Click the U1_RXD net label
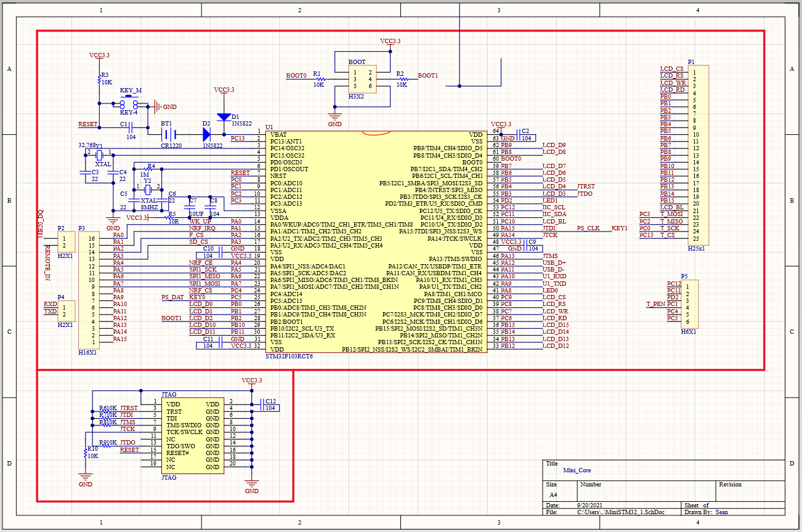This screenshot has width=802, height=532. pos(554,276)
